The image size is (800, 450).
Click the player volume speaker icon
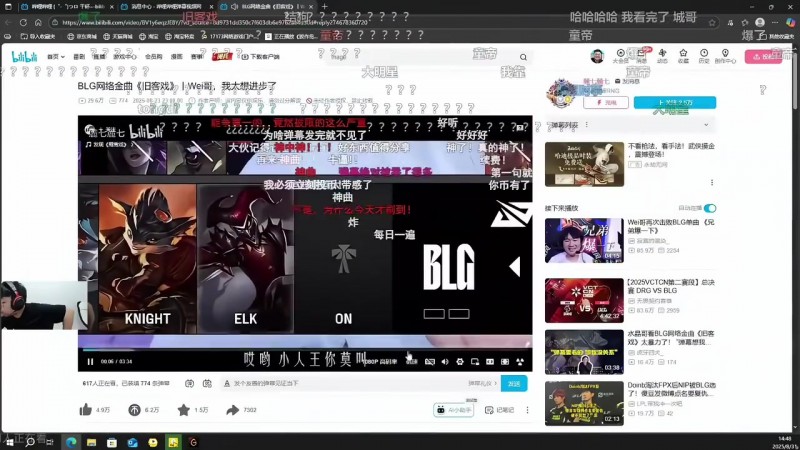445,362
